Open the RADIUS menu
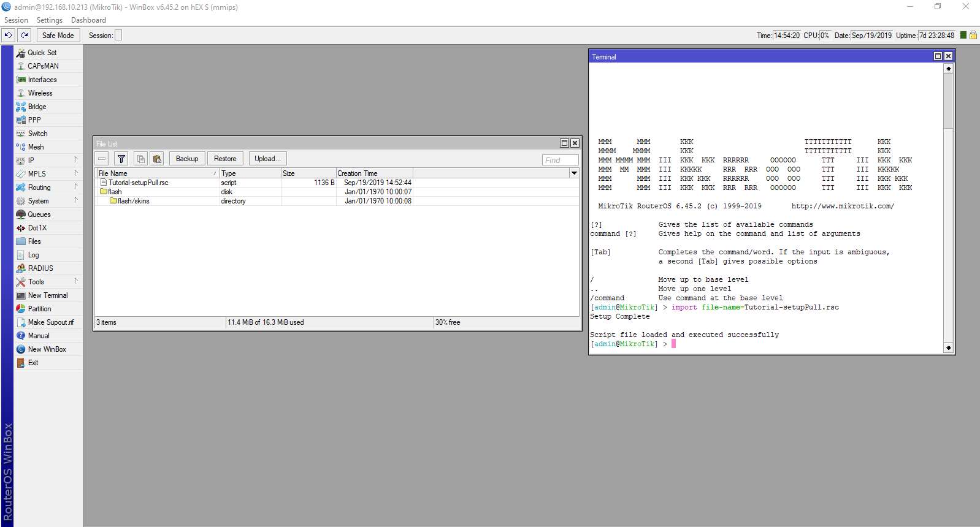This screenshot has height=527, width=980. 48,268
